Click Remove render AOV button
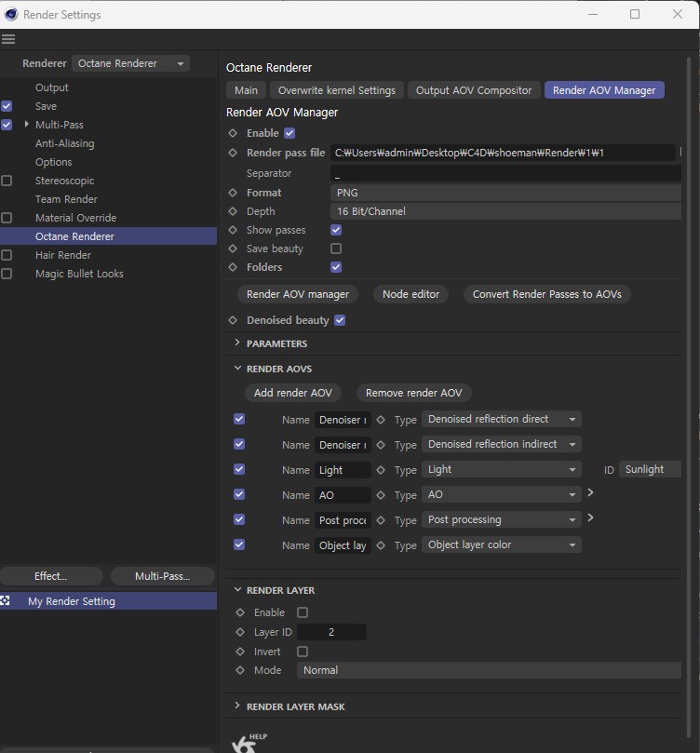This screenshot has width=700, height=753. [414, 393]
